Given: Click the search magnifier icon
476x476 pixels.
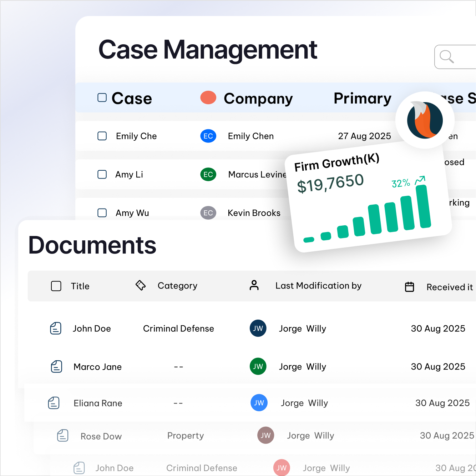Looking at the screenshot, I should (447, 56).
